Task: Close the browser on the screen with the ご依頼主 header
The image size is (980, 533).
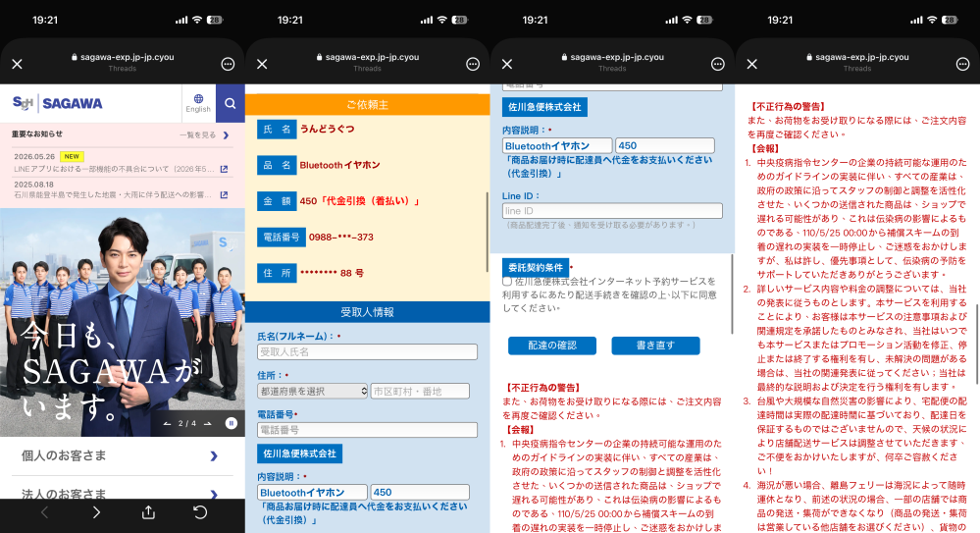Action: point(262,64)
